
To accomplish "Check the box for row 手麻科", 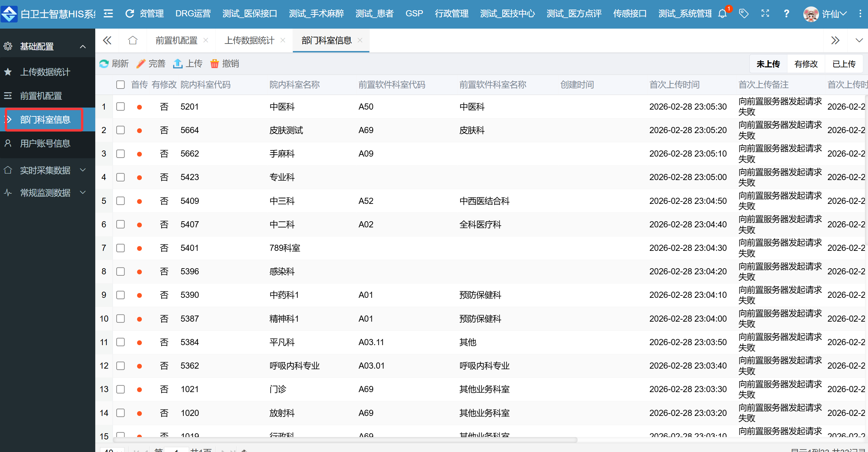I will point(120,154).
